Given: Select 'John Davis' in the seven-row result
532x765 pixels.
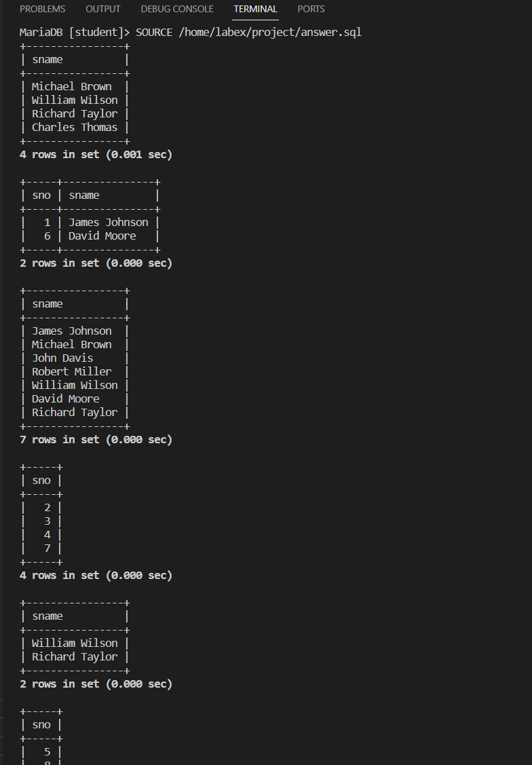Looking at the screenshot, I should coord(62,358).
